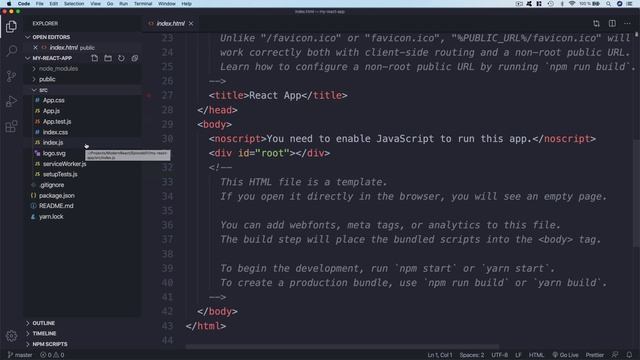Open the .gitignore file
The height and width of the screenshot is (360, 640).
point(51,185)
